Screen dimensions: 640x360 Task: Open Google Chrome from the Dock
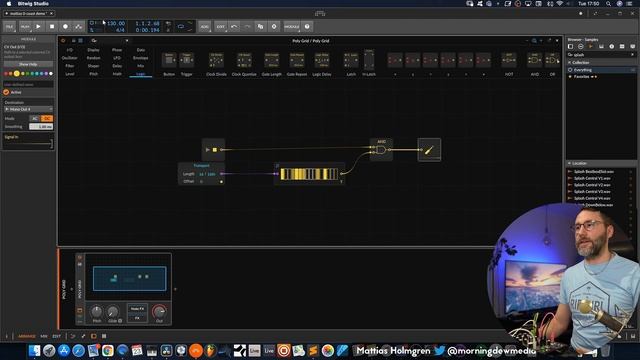coord(108,350)
